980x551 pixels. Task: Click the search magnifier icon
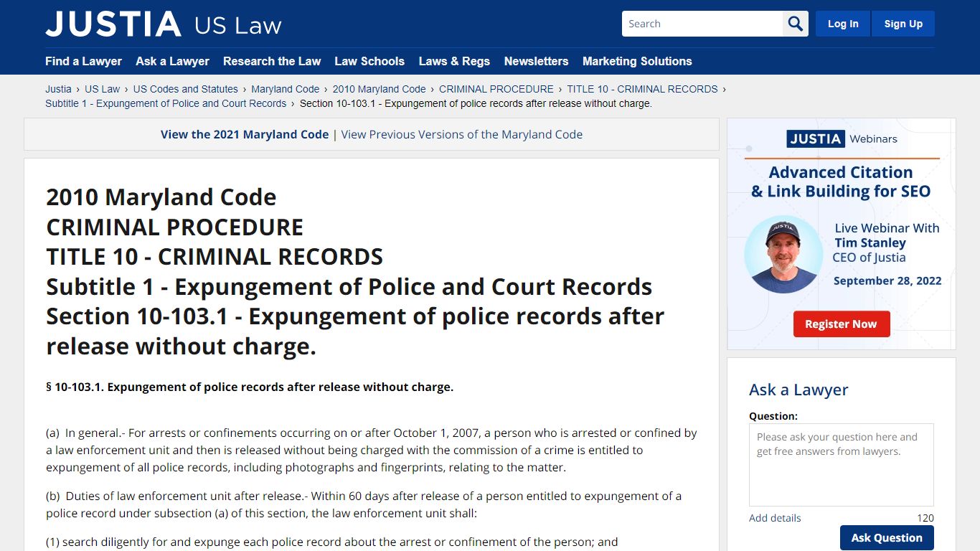796,24
